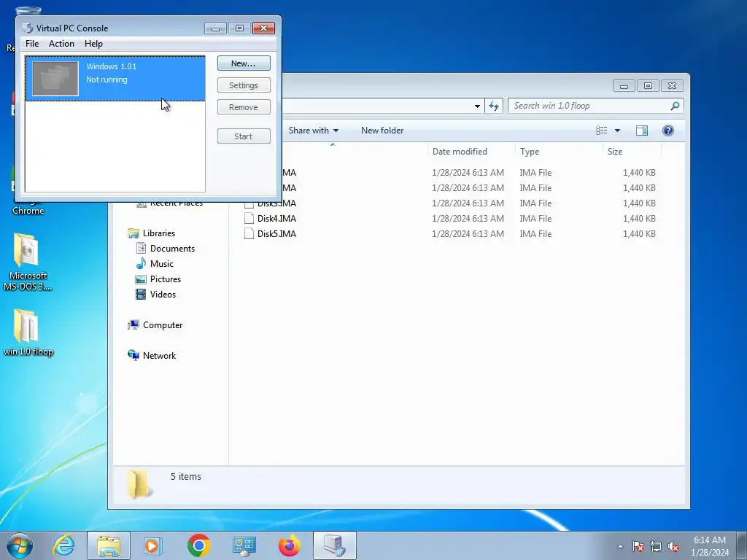This screenshot has height=560, width=747.
Task: Sort by Date modified column
Action: tap(460, 152)
